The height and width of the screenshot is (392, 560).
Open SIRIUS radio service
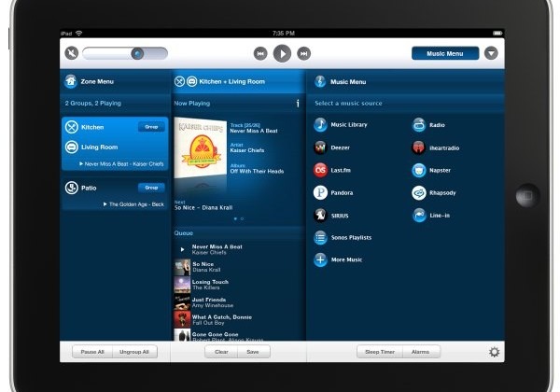(331, 216)
